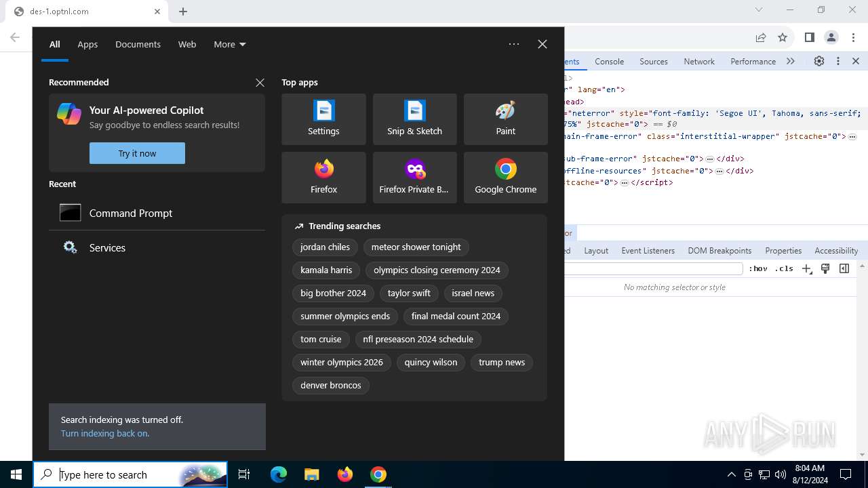
Task: Click the volume icon in tray
Action: [781, 474]
